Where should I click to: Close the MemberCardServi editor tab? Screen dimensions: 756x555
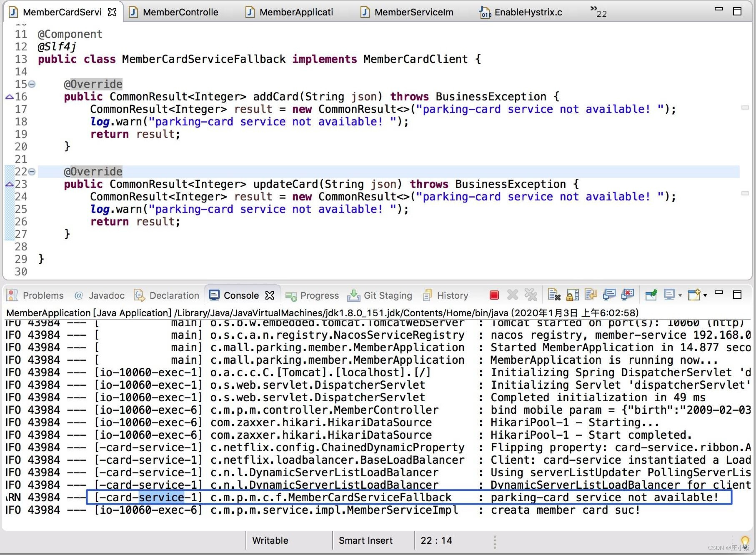point(112,12)
